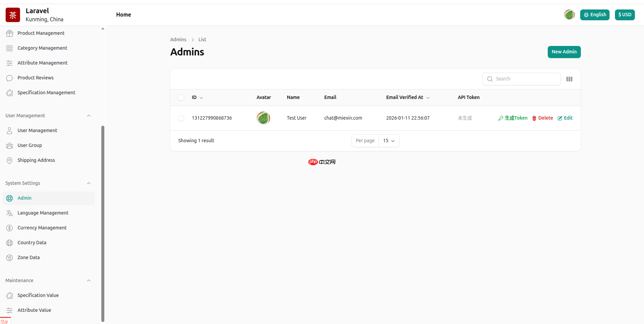Open user avatar menu in top bar
644x324 pixels.
tap(569, 15)
